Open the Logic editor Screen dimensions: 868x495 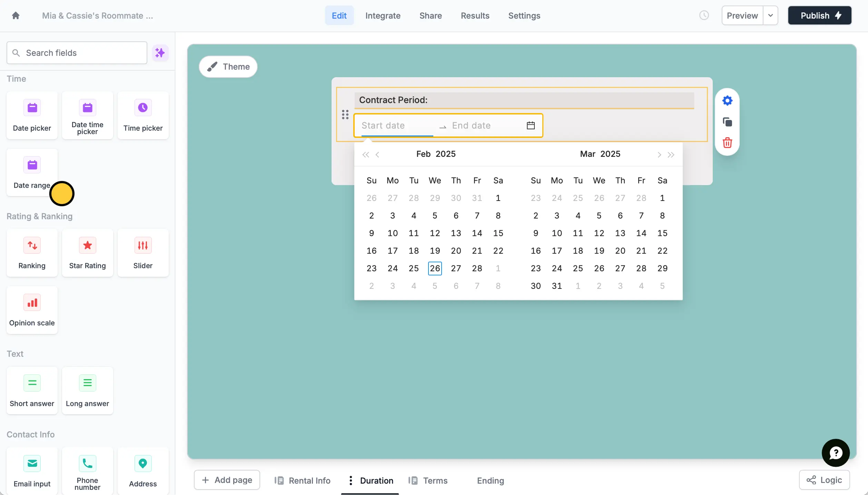point(824,480)
